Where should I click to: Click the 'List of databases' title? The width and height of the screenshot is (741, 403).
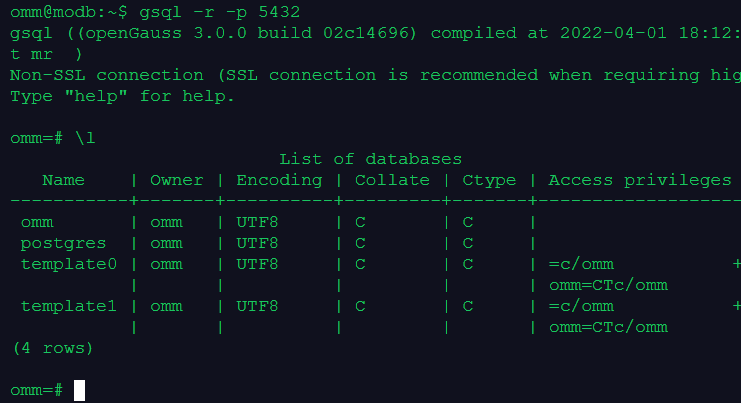370,159
